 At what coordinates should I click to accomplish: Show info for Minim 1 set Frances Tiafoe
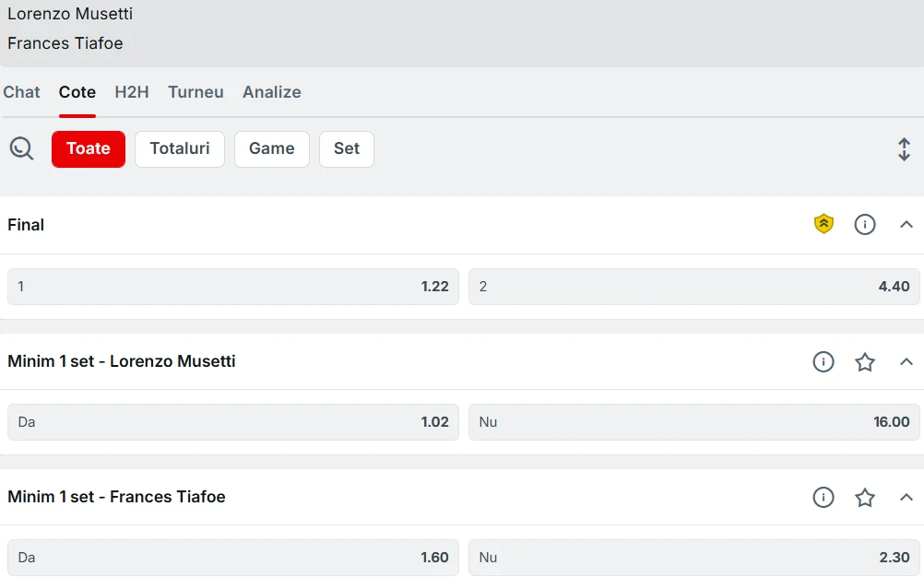coord(823,498)
